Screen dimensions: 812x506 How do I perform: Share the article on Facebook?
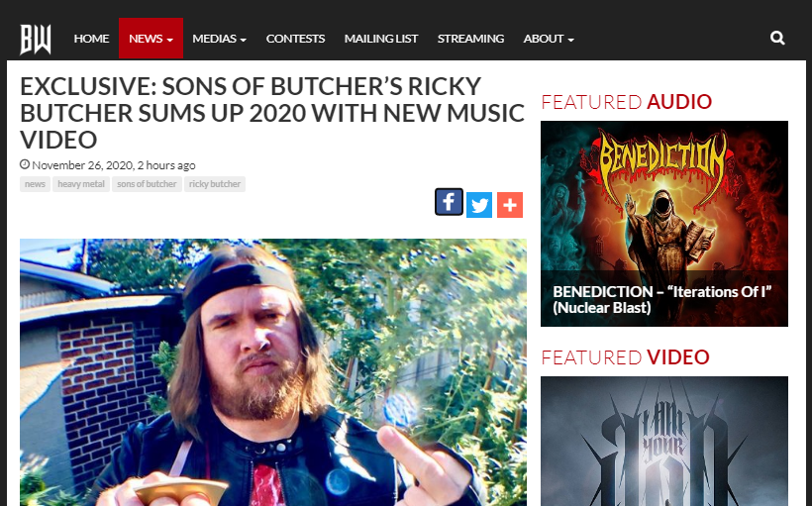point(449,202)
